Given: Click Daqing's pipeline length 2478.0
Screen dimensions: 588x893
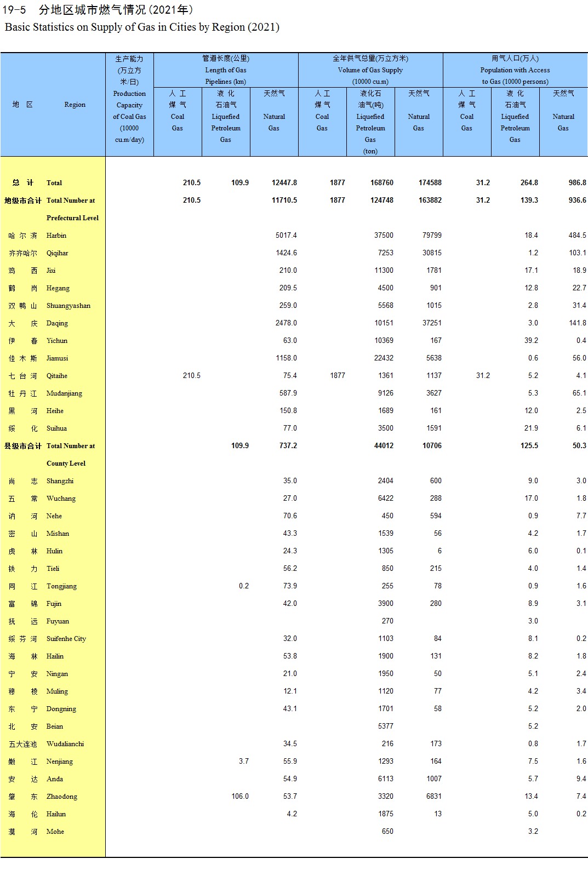Looking at the screenshot, I should click(286, 323).
